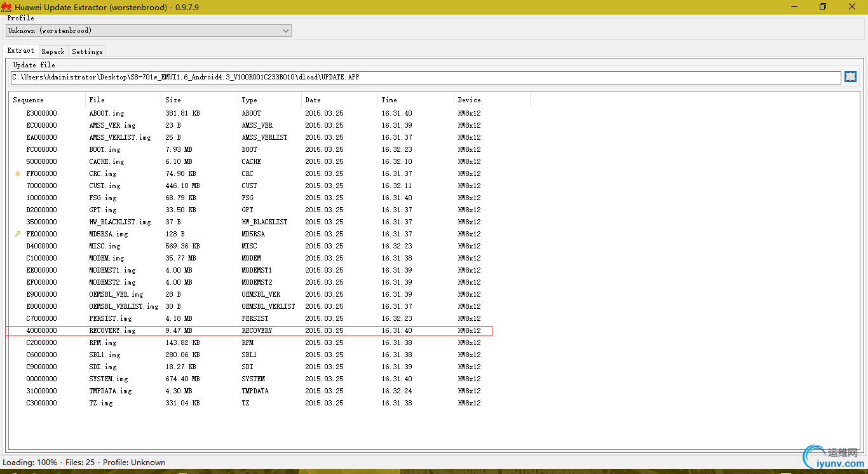
Task: Click the Update file path field
Action: pos(426,77)
